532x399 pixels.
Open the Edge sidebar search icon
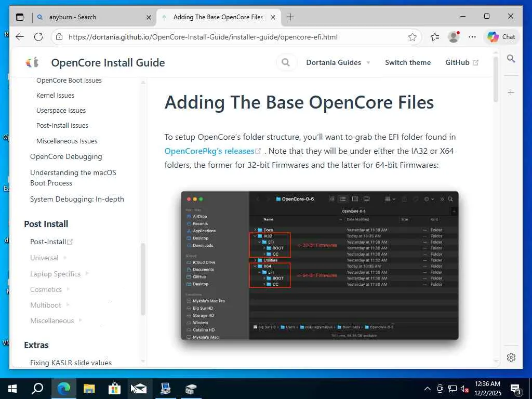511,59
